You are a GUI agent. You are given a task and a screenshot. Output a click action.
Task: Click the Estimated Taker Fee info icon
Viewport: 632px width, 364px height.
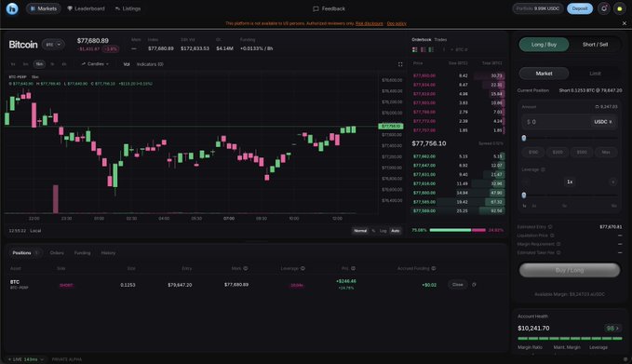tap(558, 252)
